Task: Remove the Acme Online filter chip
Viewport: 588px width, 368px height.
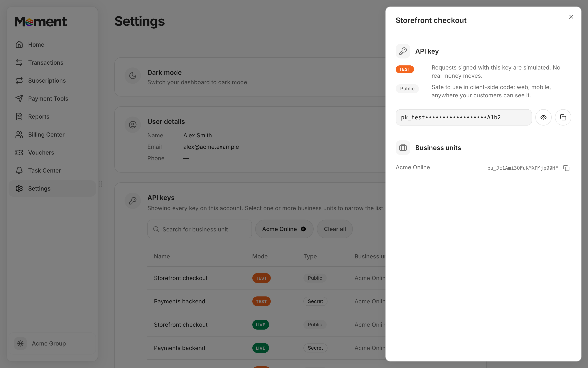Action: pyautogui.click(x=303, y=229)
